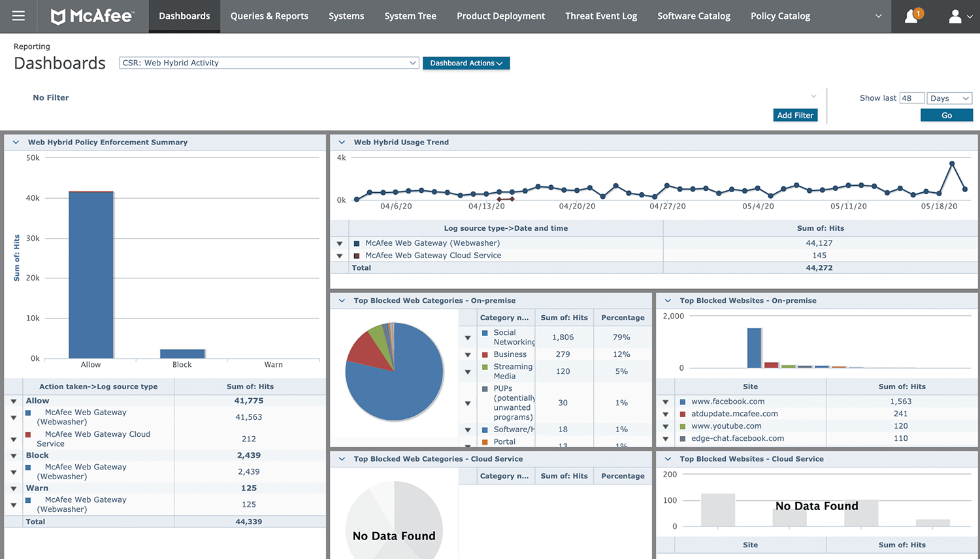Select the atdupdate.mcafee.com site name
Screen dimensions: 980x559
(734, 414)
